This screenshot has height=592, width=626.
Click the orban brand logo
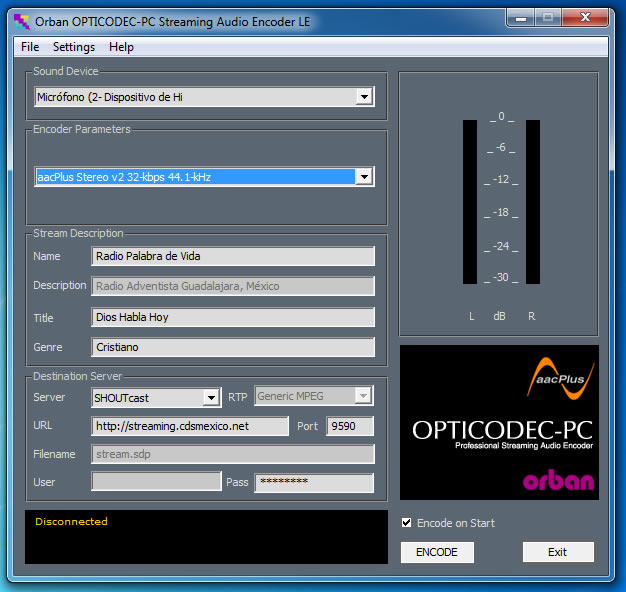tap(558, 480)
